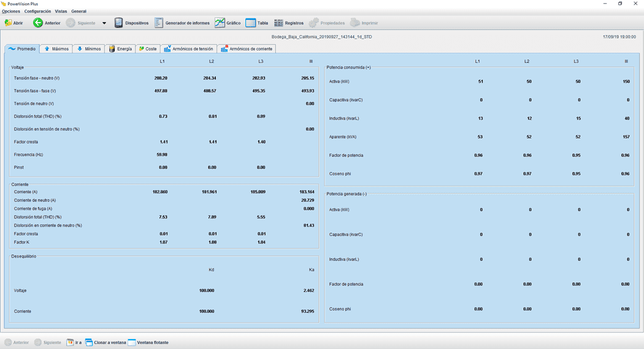This screenshot has height=349, width=644.
Task: Select the voltage Ka value 2.462
Action: 309,290
